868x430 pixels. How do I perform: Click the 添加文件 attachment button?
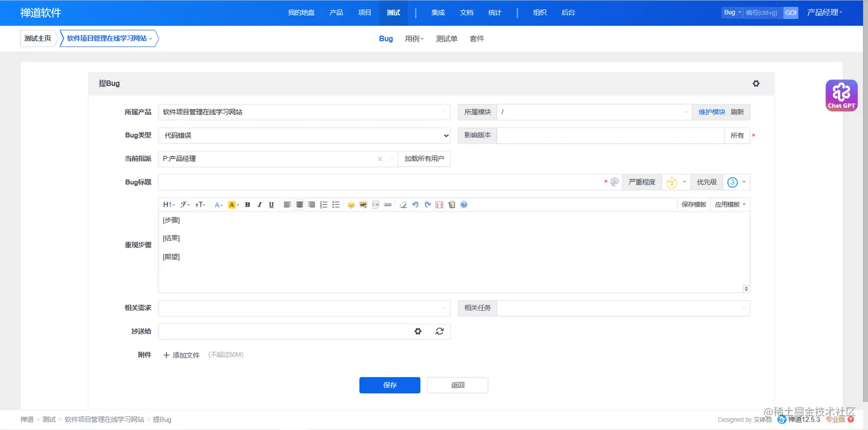click(x=181, y=355)
